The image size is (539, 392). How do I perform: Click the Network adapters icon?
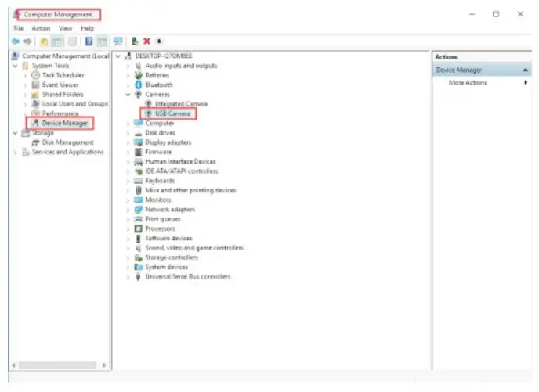[x=138, y=210]
